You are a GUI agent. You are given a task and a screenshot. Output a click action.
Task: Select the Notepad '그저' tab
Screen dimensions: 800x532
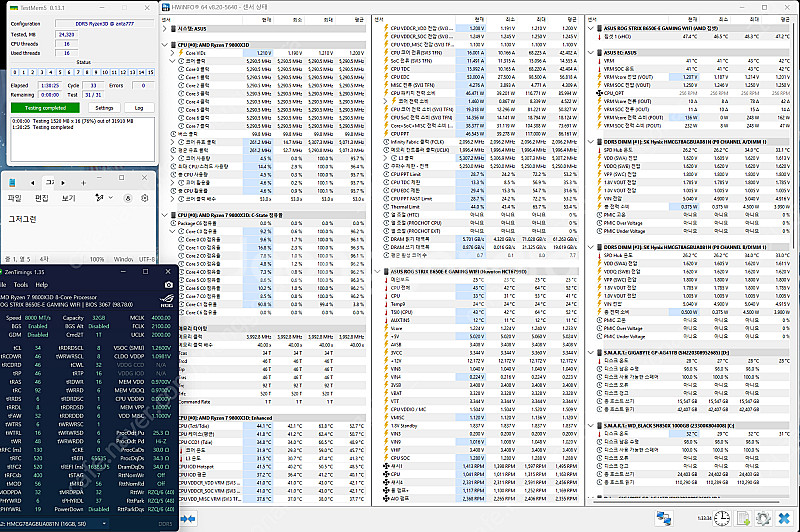coord(50,183)
